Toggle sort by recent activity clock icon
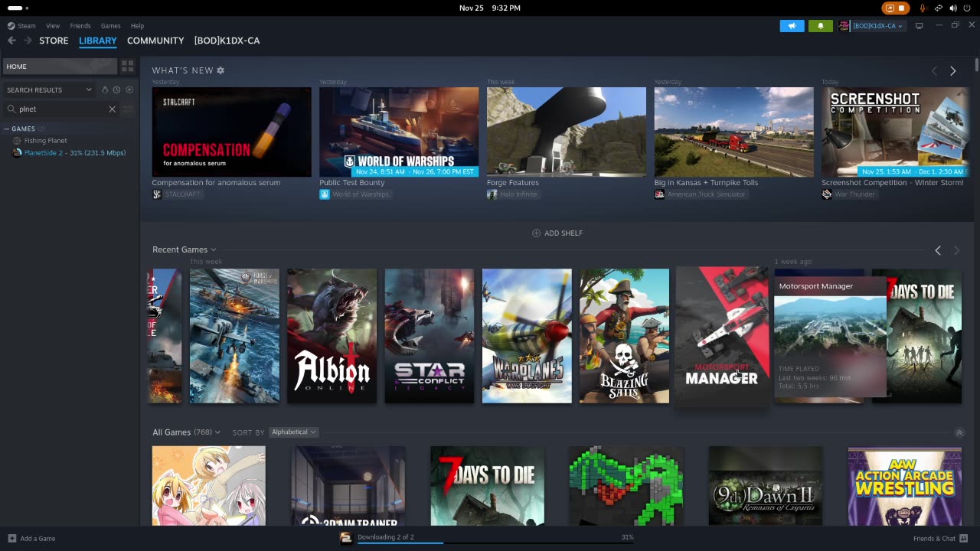The height and width of the screenshot is (551, 980). coord(116,90)
